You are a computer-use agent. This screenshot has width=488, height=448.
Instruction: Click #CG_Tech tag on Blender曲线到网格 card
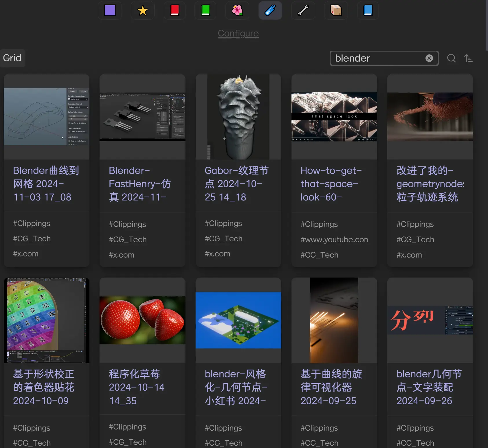click(32, 239)
